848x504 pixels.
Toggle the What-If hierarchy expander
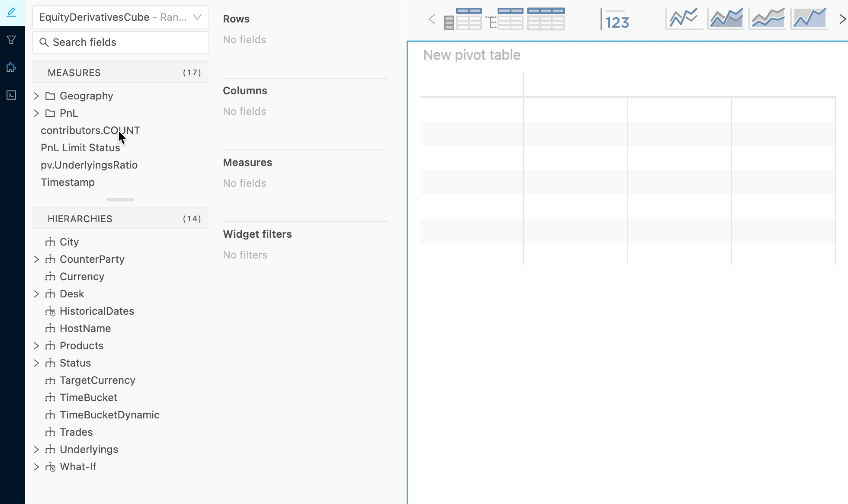[37, 466]
